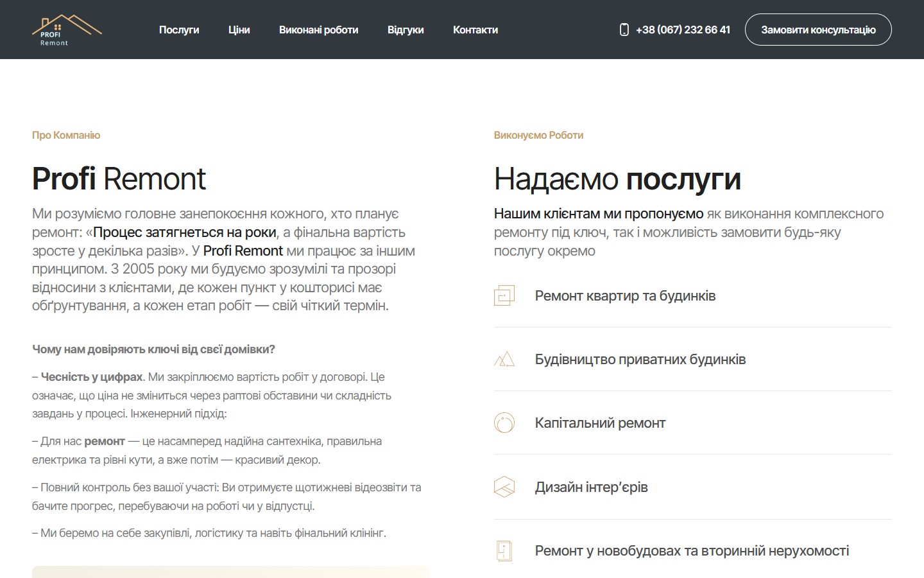Open Виконані роботи in the navigation
Image resolution: width=924 pixels, height=578 pixels.
pos(318,30)
